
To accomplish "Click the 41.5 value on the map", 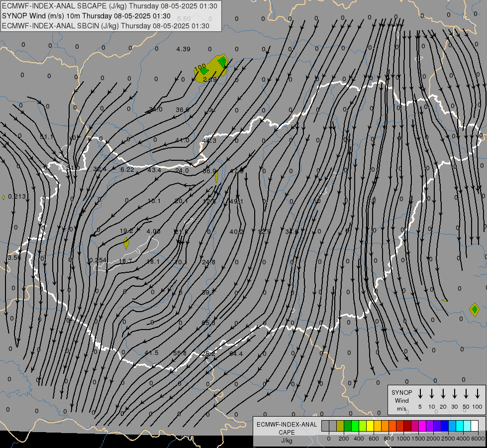I will tap(152, 352).
